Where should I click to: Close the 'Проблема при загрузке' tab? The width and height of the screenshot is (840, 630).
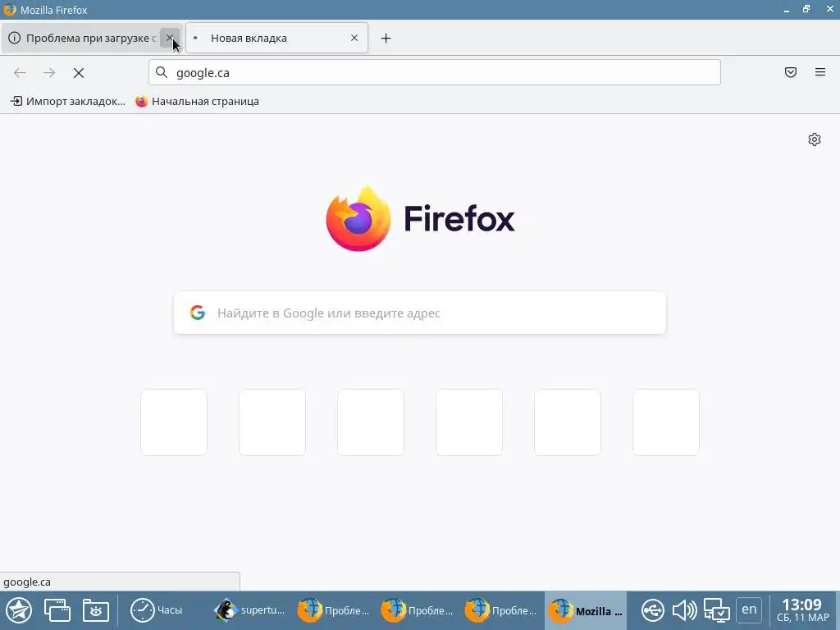169,38
